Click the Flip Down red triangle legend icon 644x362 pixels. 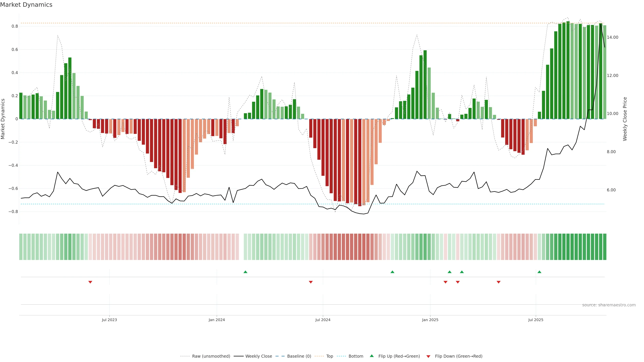pos(428,356)
